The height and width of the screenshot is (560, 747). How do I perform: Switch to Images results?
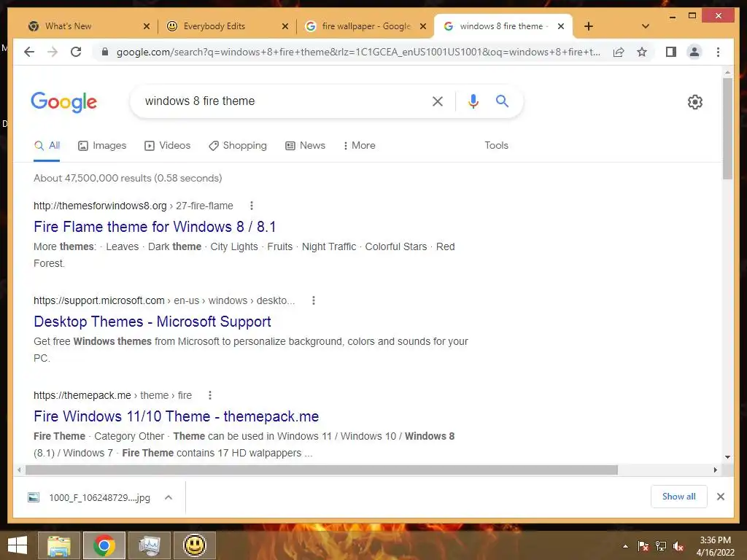tap(102, 146)
